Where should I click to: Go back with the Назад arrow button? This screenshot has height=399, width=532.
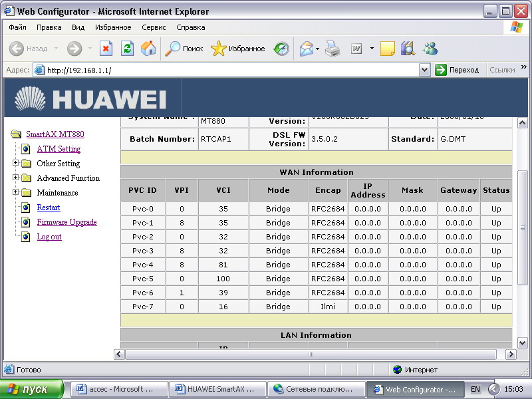pyautogui.click(x=28, y=49)
